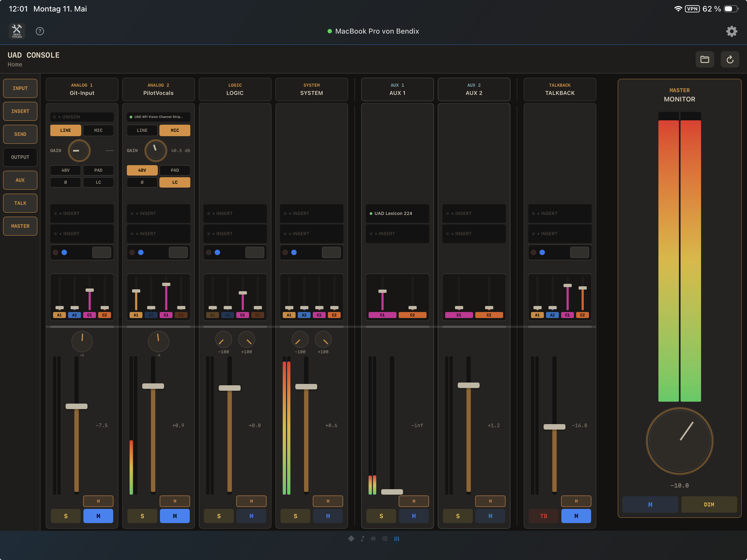The width and height of the screenshot is (747, 560).
Task: Mute the LOGIC channel
Action: pos(251,516)
